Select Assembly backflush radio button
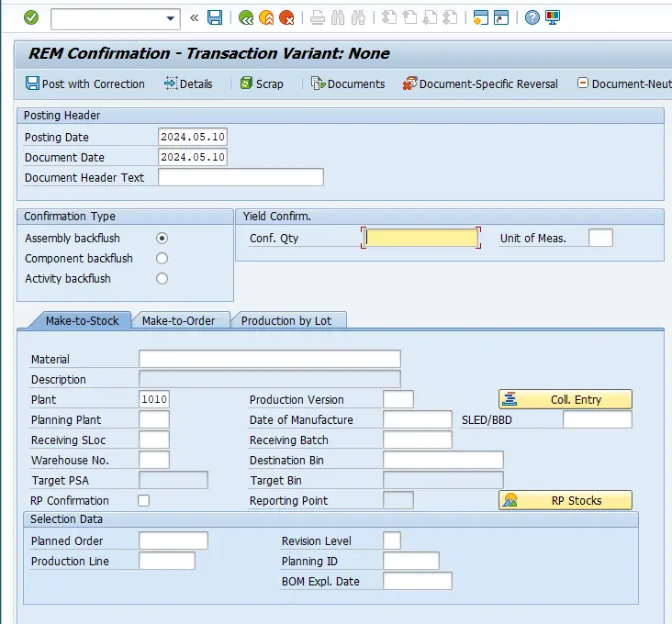Screen dimensions: 672x624 (162, 238)
